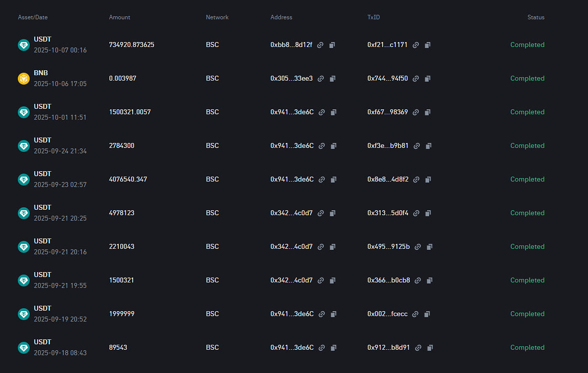Image resolution: width=588 pixels, height=373 pixels.
Task: Copy address 0x941...3de6C with the copy icon
Action: 333,112
